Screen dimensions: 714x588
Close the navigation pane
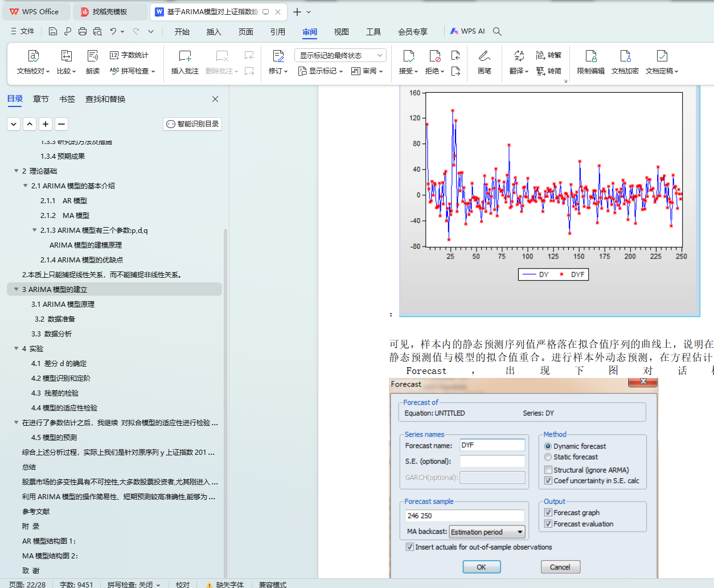tap(215, 99)
